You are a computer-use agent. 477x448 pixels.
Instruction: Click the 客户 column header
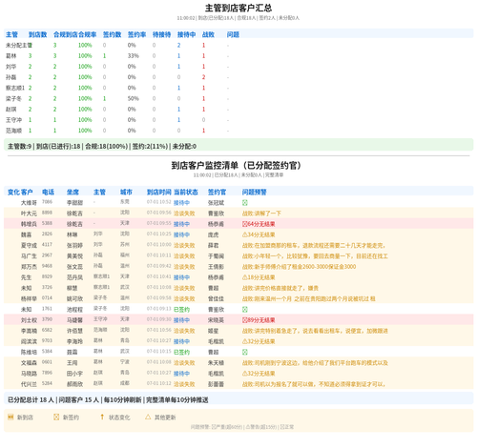(x=27, y=192)
